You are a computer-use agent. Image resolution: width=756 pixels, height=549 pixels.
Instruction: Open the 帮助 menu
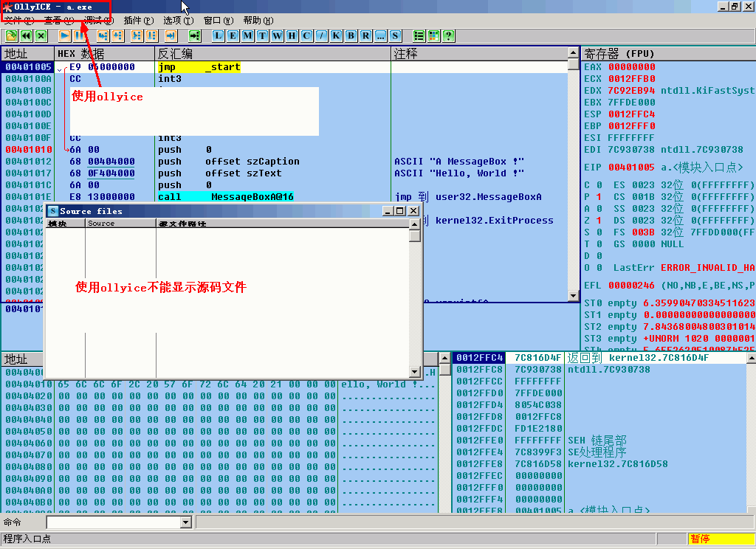pyautogui.click(x=258, y=20)
